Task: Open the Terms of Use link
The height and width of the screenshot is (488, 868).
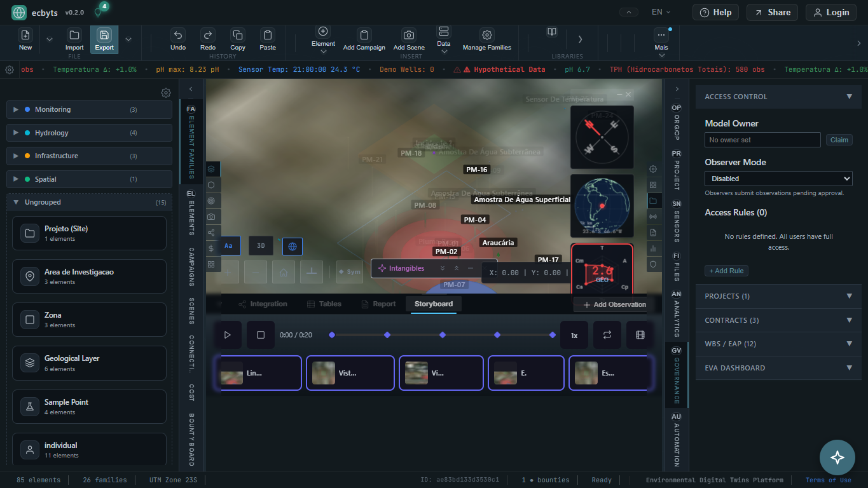Action: click(829, 480)
